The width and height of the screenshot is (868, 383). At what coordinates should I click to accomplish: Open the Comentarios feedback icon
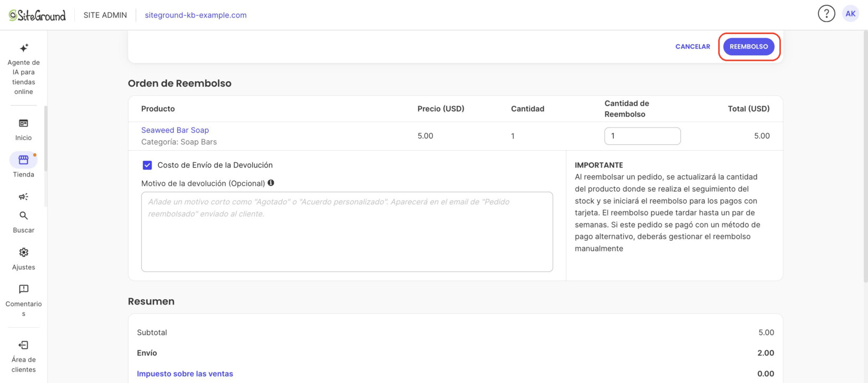[24, 289]
